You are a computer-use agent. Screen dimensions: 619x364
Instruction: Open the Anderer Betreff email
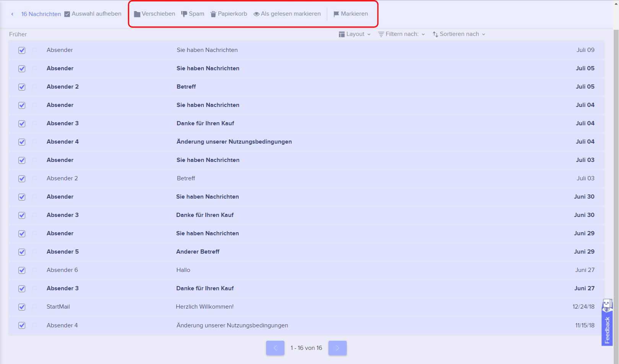coord(198,252)
